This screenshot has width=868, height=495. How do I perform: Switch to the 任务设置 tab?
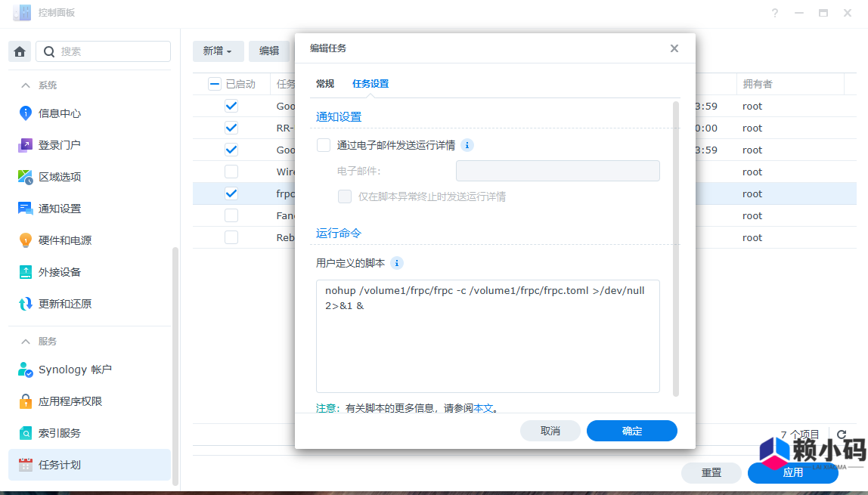click(x=371, y=84)
